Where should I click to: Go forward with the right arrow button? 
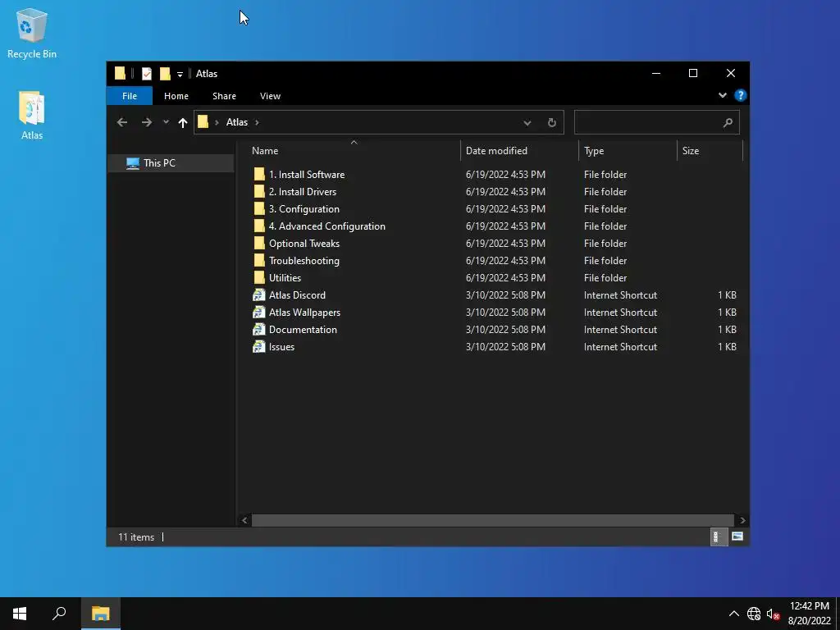tap(146, 123)
